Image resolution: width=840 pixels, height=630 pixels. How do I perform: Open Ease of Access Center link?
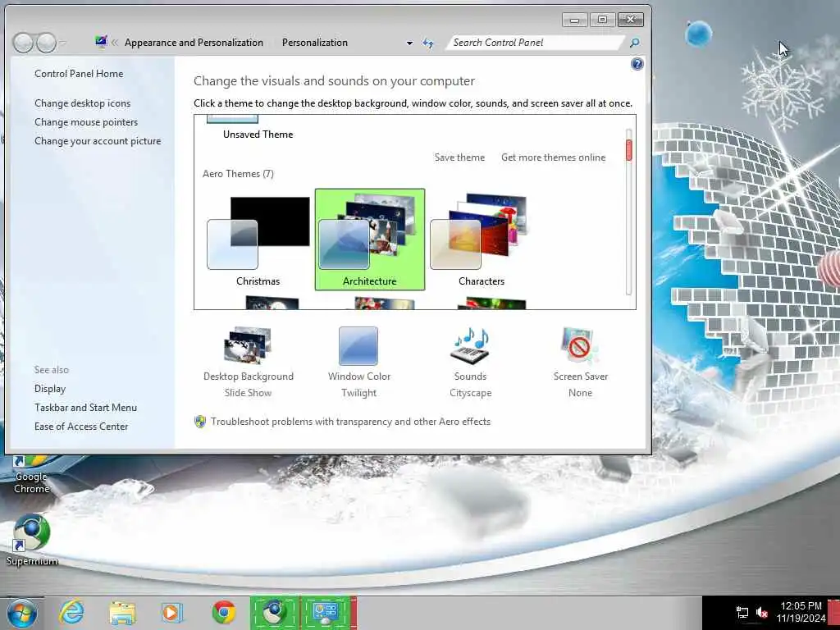[81, 427]
